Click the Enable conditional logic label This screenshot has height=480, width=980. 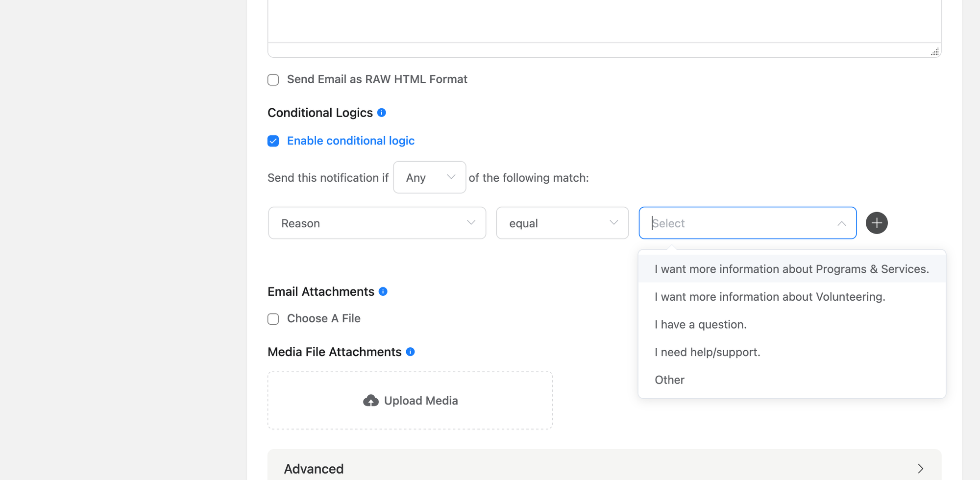pos(351,141)
